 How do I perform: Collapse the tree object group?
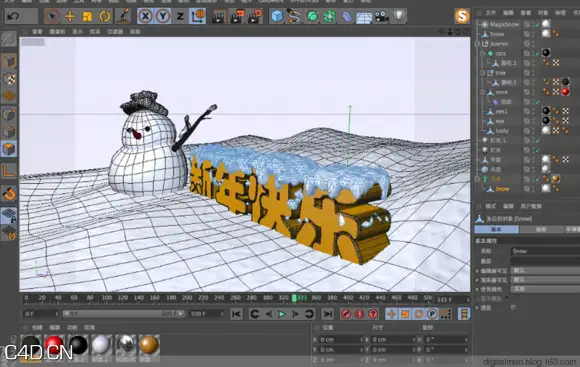482,73
